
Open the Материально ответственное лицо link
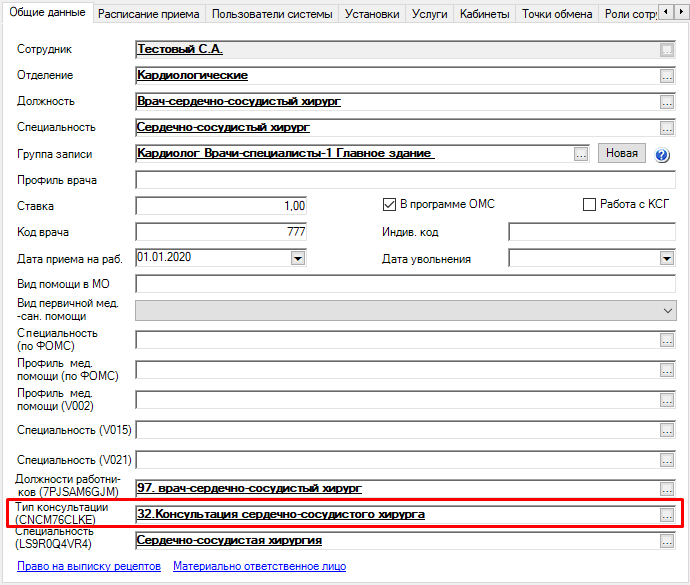click(x=260, y=566)
